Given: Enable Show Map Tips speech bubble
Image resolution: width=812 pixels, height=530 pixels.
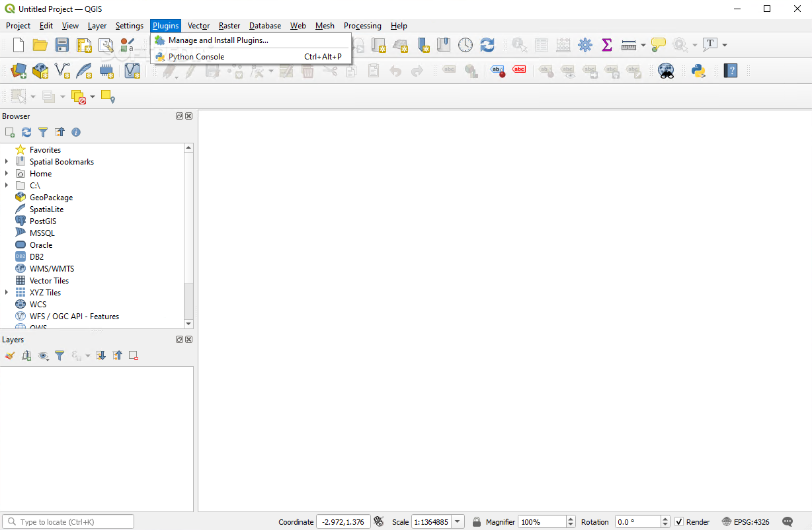Looking at the screenshot, I should click(x=659, y=45).
